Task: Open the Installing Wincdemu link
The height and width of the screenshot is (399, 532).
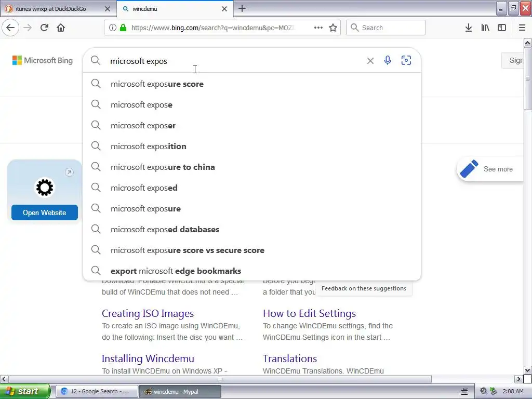Action: 148,358
